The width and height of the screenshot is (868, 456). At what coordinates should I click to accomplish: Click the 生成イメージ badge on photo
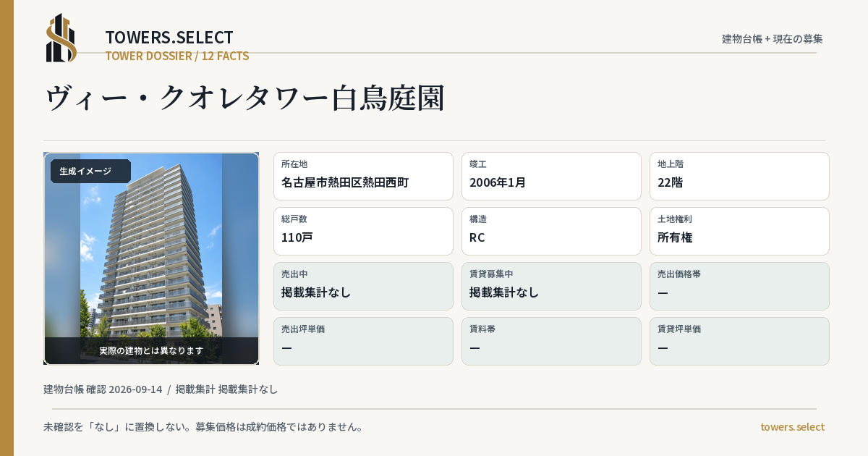90,171
